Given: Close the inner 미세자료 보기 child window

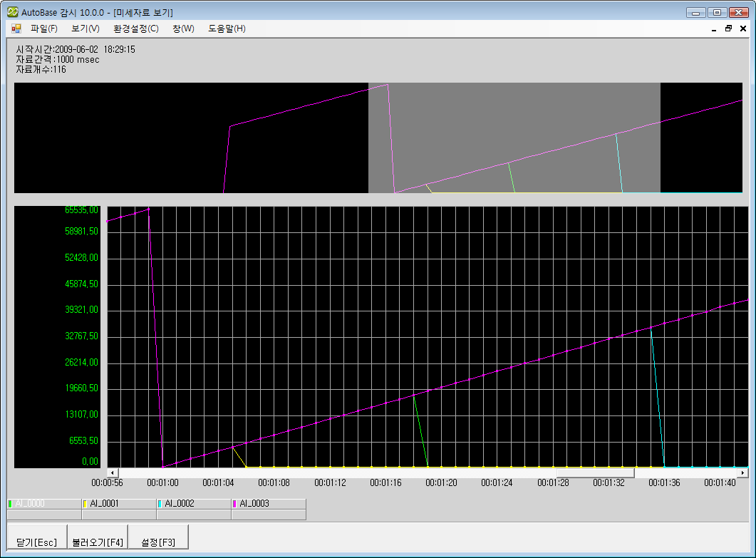Looking at the screenshot, I should (743, 29).
